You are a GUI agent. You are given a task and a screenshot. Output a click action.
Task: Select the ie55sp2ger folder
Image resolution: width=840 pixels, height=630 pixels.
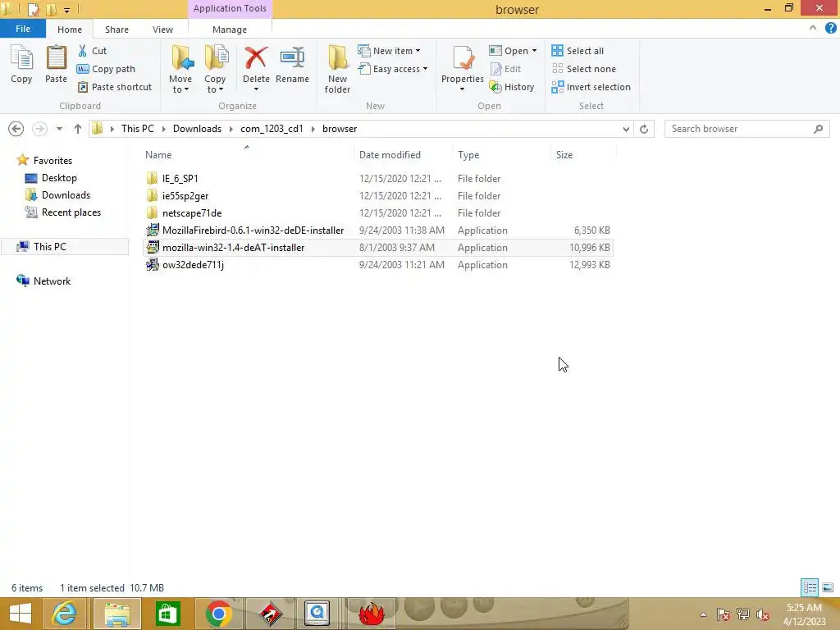(x=185, y=196)
